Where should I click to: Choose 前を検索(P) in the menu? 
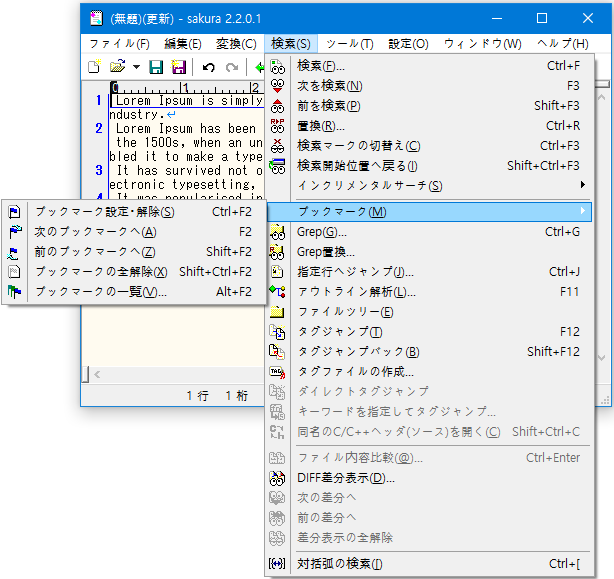click(430, 106)
